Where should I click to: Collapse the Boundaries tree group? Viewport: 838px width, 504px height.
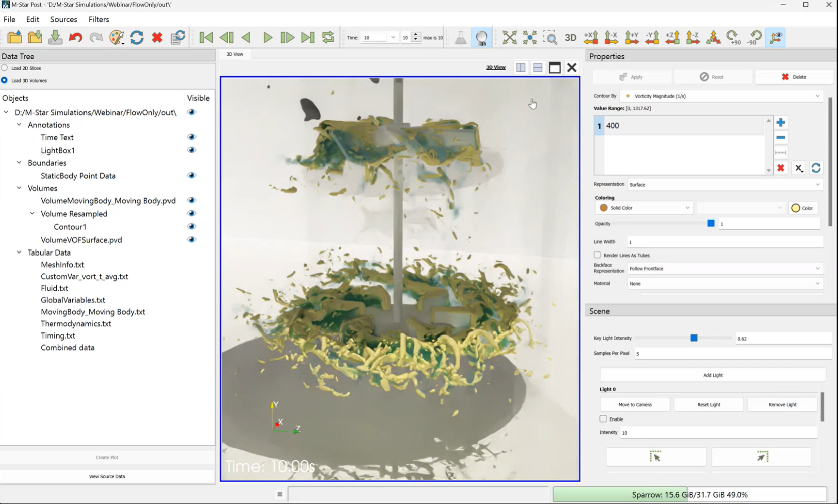(19, 163)
